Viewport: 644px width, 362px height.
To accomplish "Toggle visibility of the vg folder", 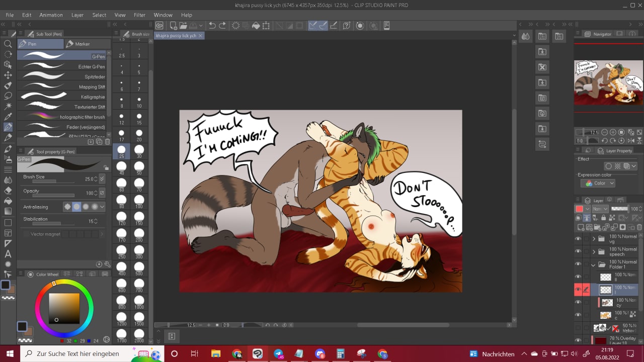I will [x=578, y=239].
